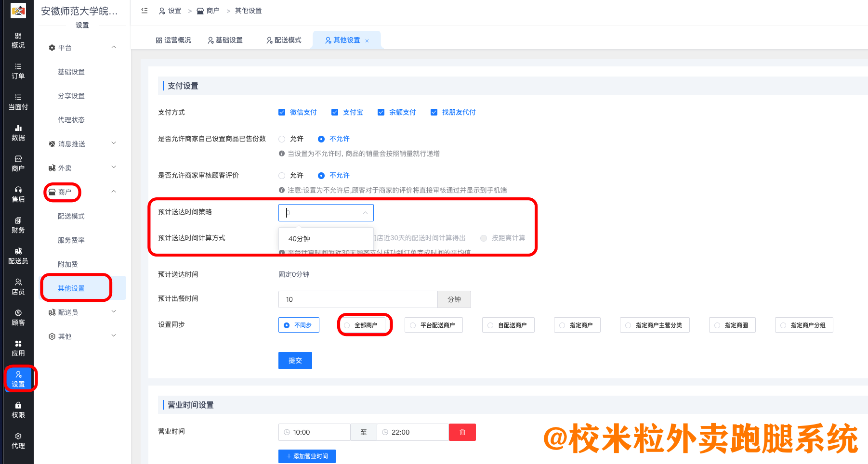
Task: Choose 40分钟 from the dropdown list
Action: click(x=299, y=239)
